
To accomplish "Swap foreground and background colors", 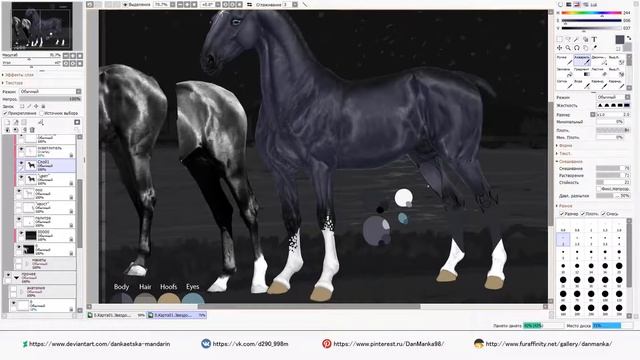I will [629, 38].
